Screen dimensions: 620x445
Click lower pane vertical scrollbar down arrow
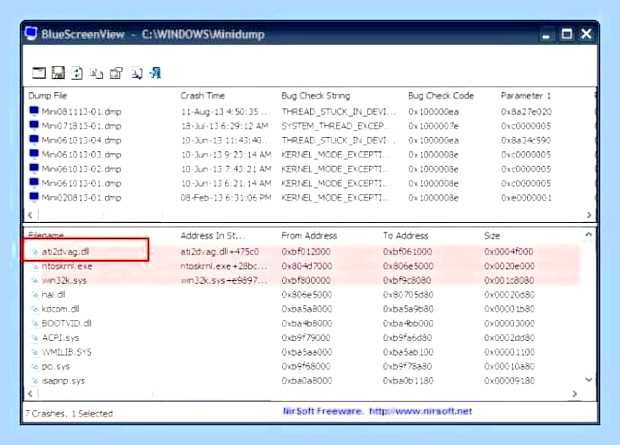(588, 380)
